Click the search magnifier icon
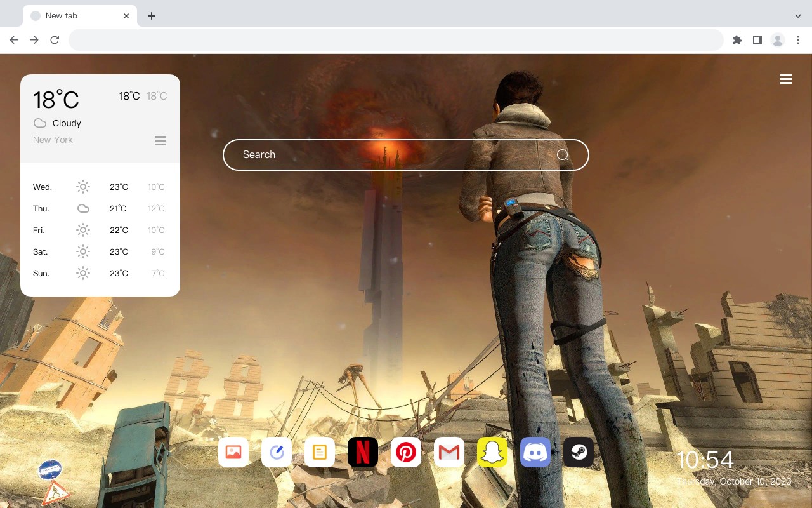 coord(563,155)
